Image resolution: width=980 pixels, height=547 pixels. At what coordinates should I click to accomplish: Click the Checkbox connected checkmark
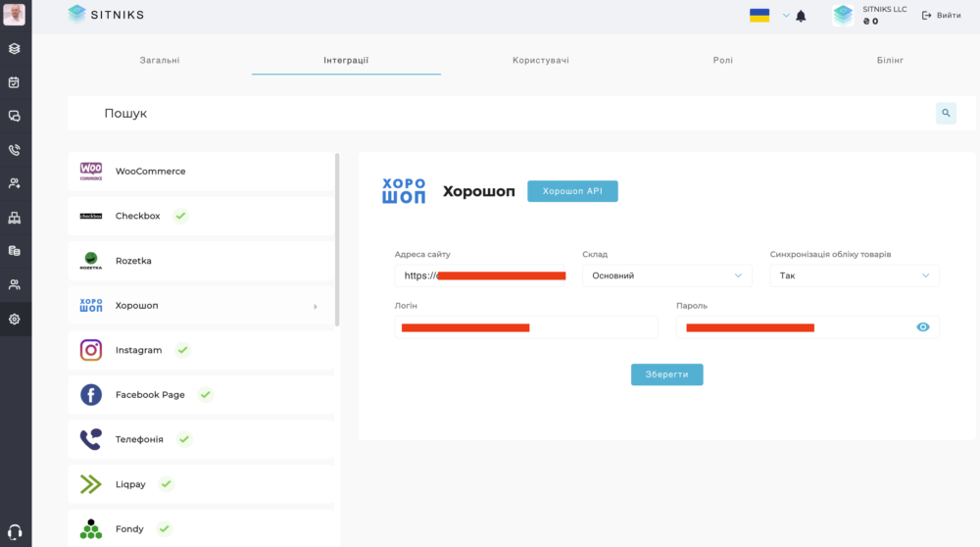pos(180,216)
